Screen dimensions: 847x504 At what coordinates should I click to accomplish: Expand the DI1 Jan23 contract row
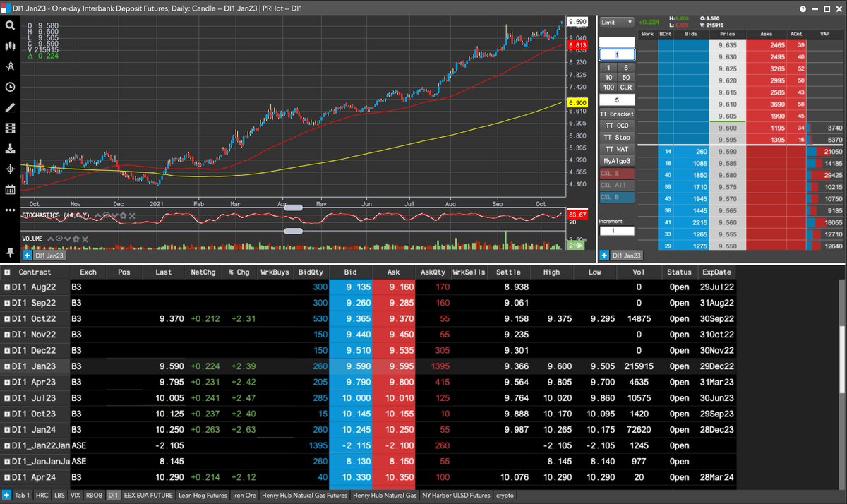(x=7, y=366)
